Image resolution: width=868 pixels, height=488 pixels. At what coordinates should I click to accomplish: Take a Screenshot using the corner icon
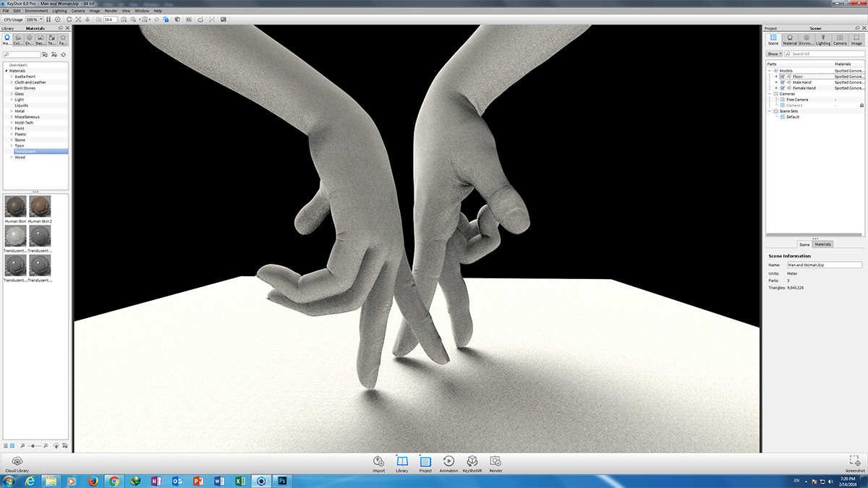[x=854, y=463]
